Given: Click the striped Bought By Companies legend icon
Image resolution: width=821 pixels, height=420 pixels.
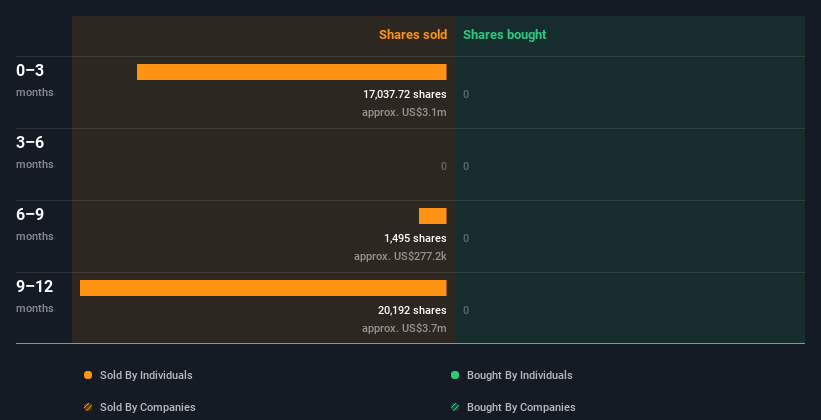Looking at the screenshot, I should point(455,407).
